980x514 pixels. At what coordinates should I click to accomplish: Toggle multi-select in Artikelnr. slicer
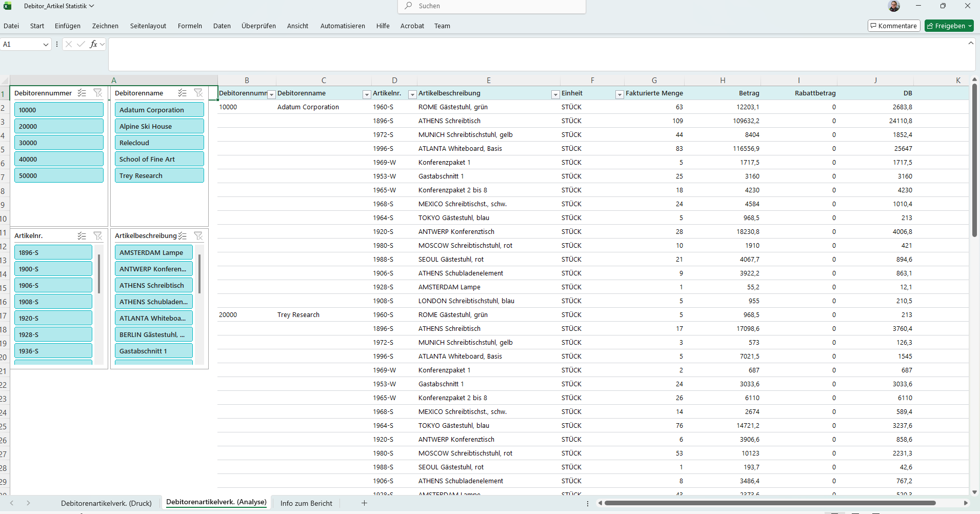pyautogui.click(x=82, y=236)
